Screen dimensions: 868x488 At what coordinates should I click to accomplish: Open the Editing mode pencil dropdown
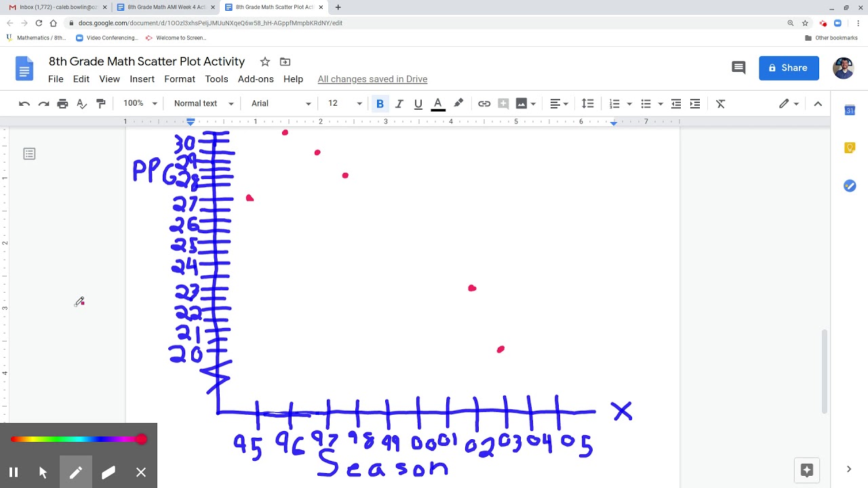pos(789,104)
